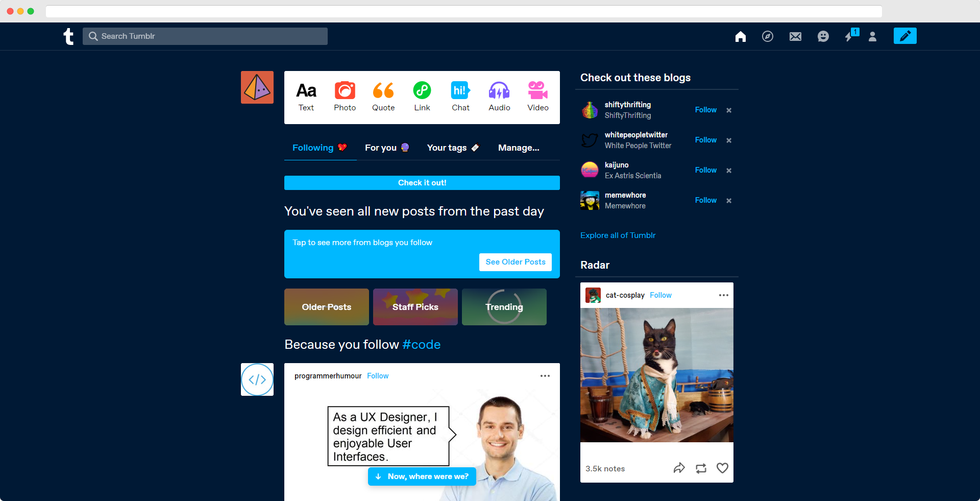Create a new Text post
Screen dimensions: 980x501
tap(306, 97)
